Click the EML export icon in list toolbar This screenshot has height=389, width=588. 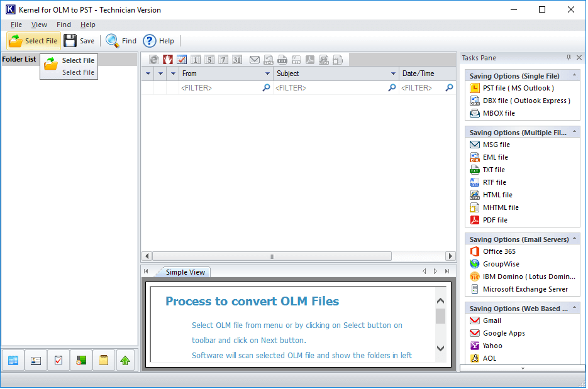click(269, 60)
